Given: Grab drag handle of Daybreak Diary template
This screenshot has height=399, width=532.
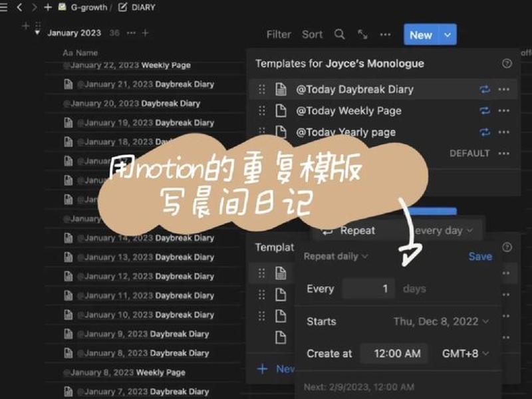Looking at the screenshot, I should [261, 89].
